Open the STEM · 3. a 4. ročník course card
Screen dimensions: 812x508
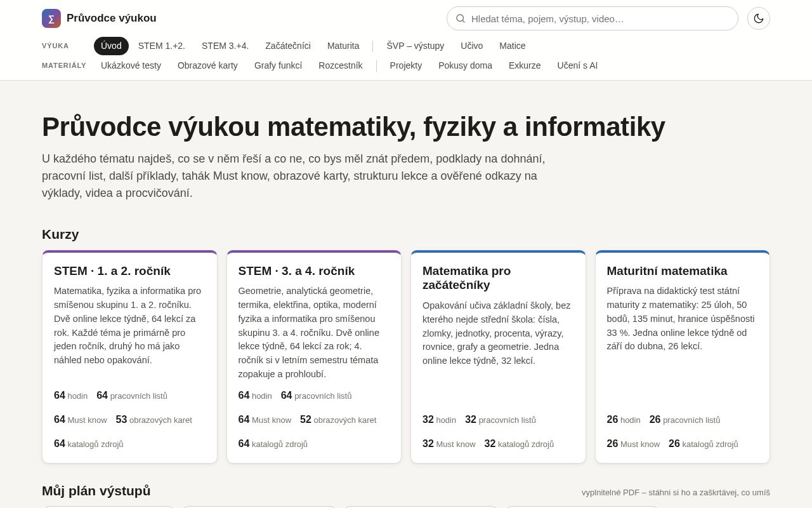(x=314, y=357)
